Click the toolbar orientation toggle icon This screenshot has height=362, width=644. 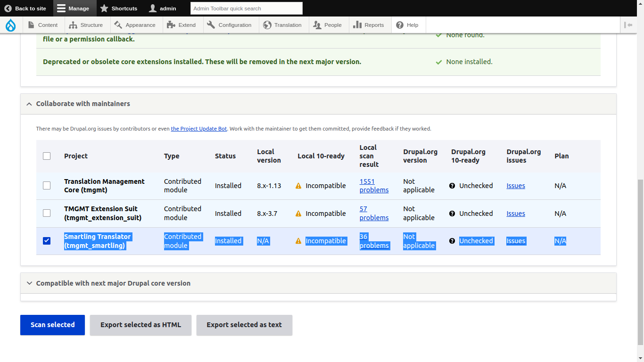click(628, 25)
